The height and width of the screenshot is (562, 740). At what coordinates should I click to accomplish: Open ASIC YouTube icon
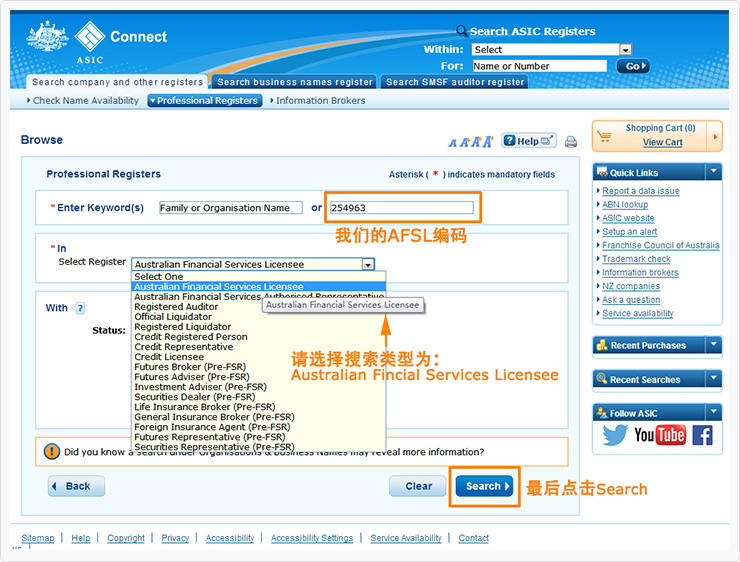pyautogui.click(x=659, y=435)
